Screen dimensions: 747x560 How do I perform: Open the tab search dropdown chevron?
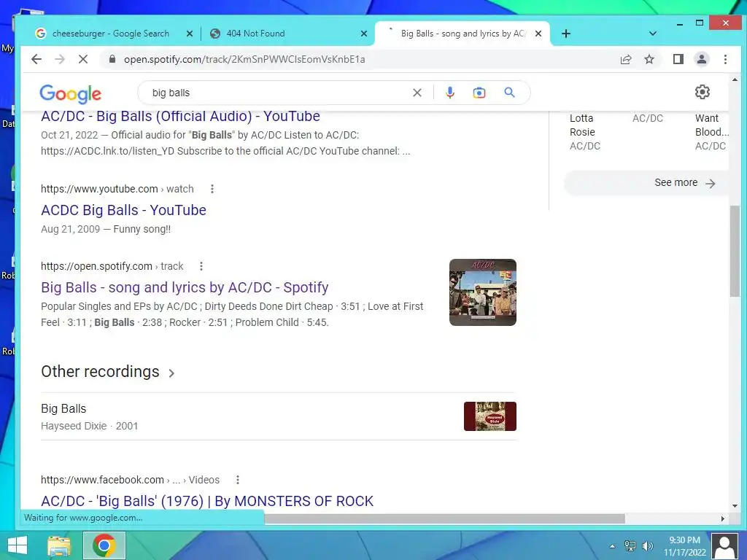pos(653,34)
